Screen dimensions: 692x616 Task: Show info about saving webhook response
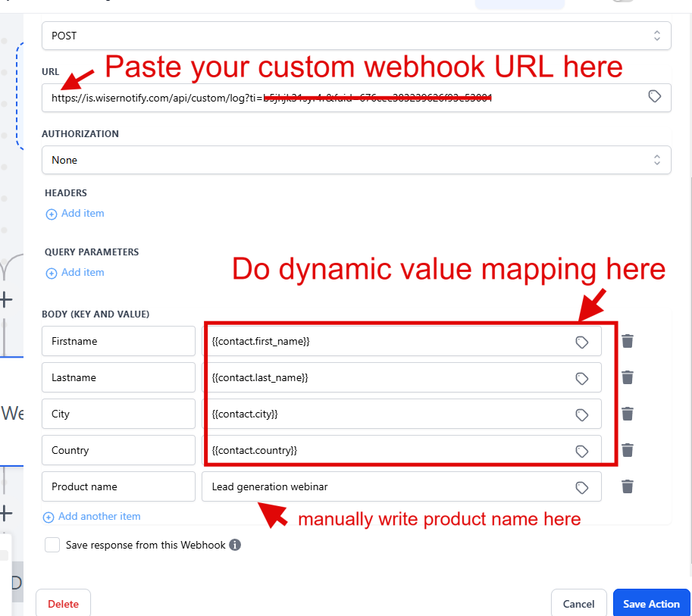point(235,545)
